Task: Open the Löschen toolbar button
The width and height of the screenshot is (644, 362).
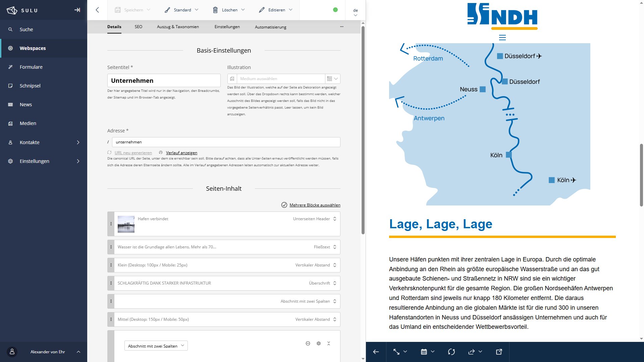Action: pyautogui.click(x=229, y=10)
